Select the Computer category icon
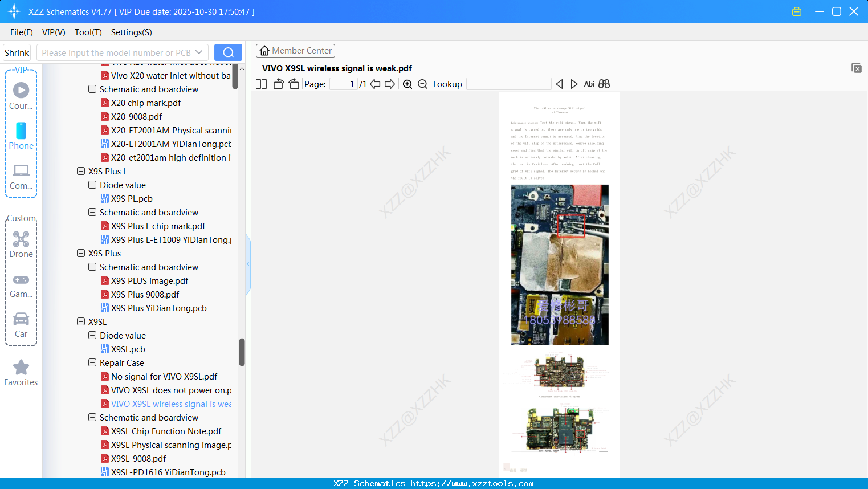The height and width of the screenshot is (489, 868). pos(21,176)
